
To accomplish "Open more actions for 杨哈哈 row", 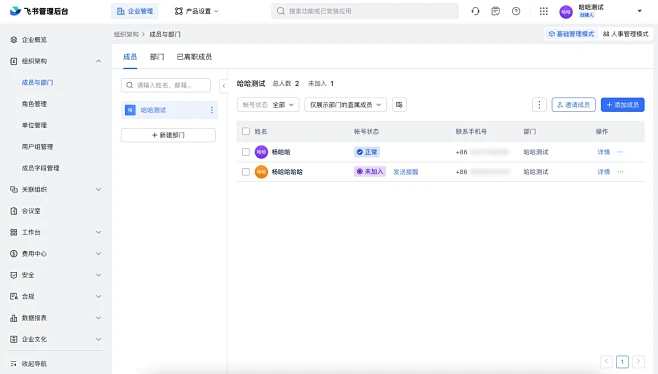I will [620, 152].
